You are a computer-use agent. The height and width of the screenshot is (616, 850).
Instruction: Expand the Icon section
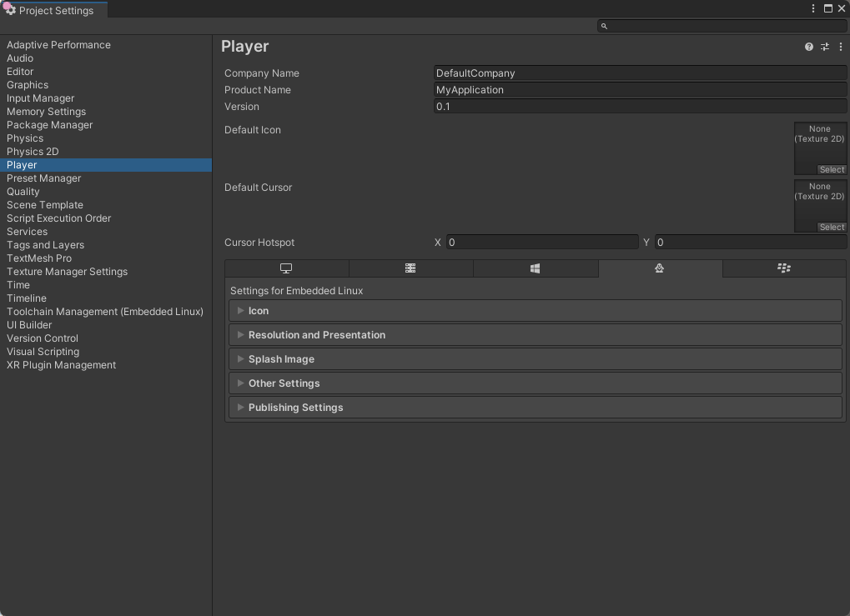(259, 310)
